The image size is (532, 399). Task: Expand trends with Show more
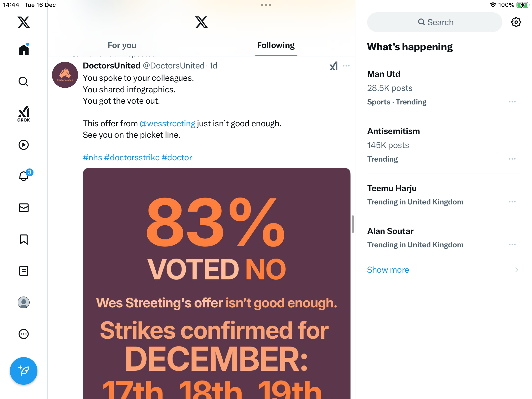388,270
